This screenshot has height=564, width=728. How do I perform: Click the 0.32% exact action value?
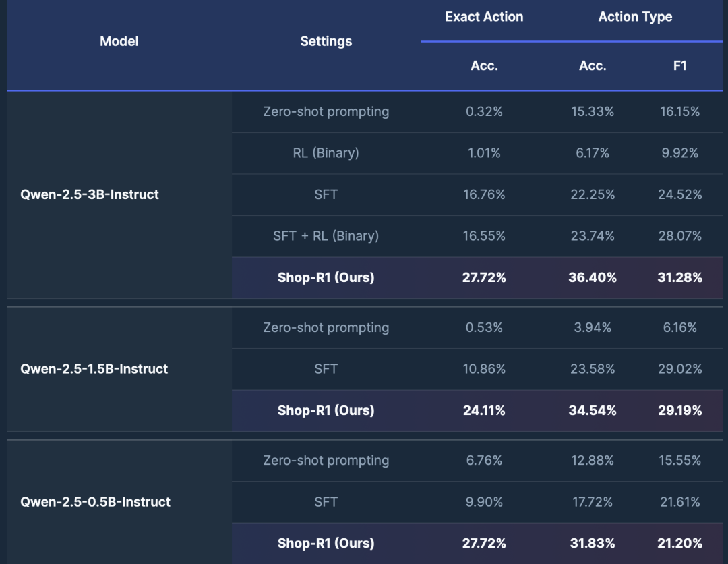coord(484,111)
